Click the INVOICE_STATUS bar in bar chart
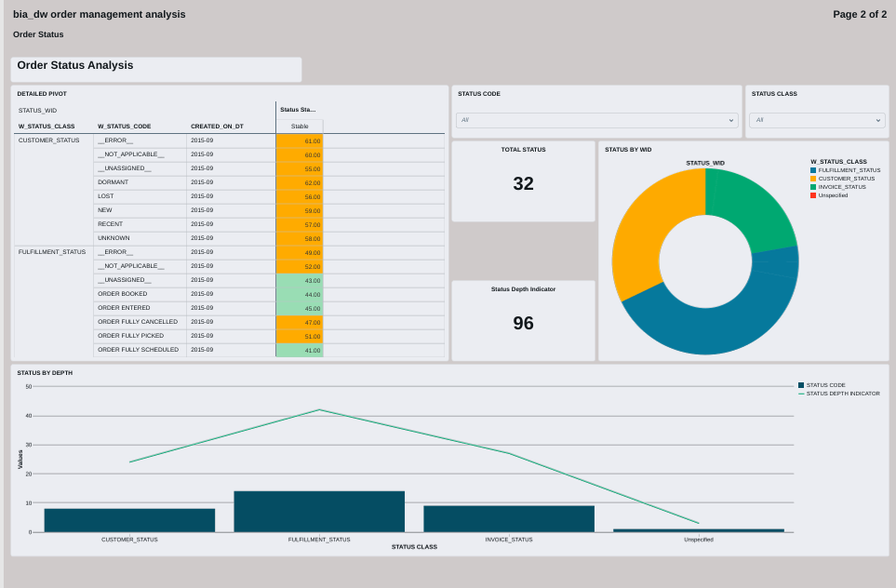Viewport: 896px width, 588px height. coord(509,518)
